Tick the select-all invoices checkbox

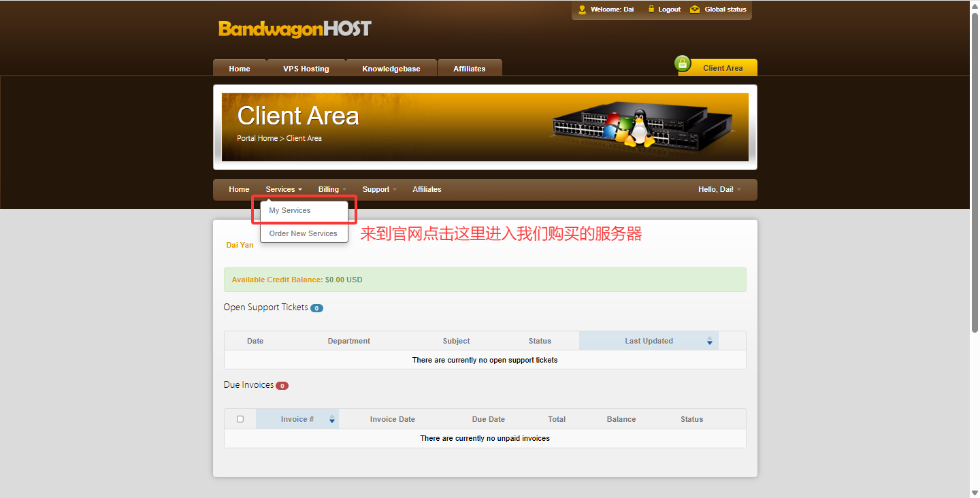(x=240, y=419)
